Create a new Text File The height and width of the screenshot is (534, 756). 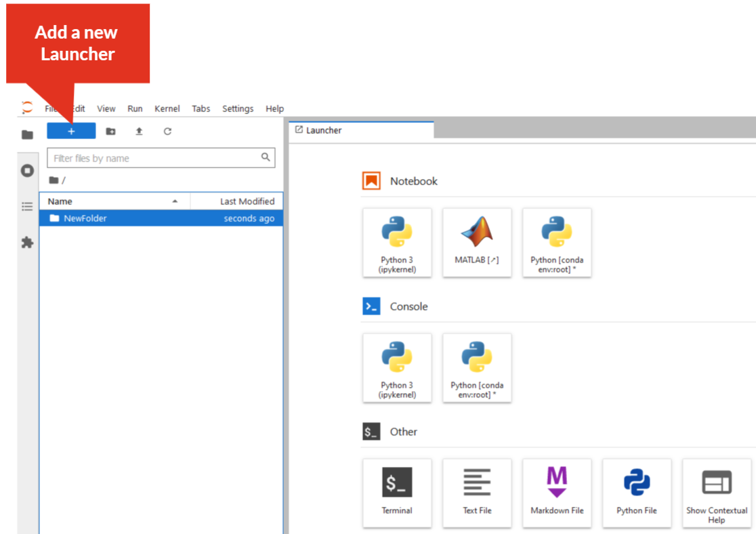tap(477, 493)
